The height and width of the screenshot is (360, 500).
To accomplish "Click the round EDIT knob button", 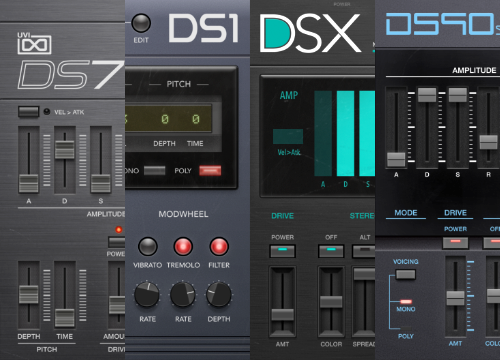I will point(141,23).
